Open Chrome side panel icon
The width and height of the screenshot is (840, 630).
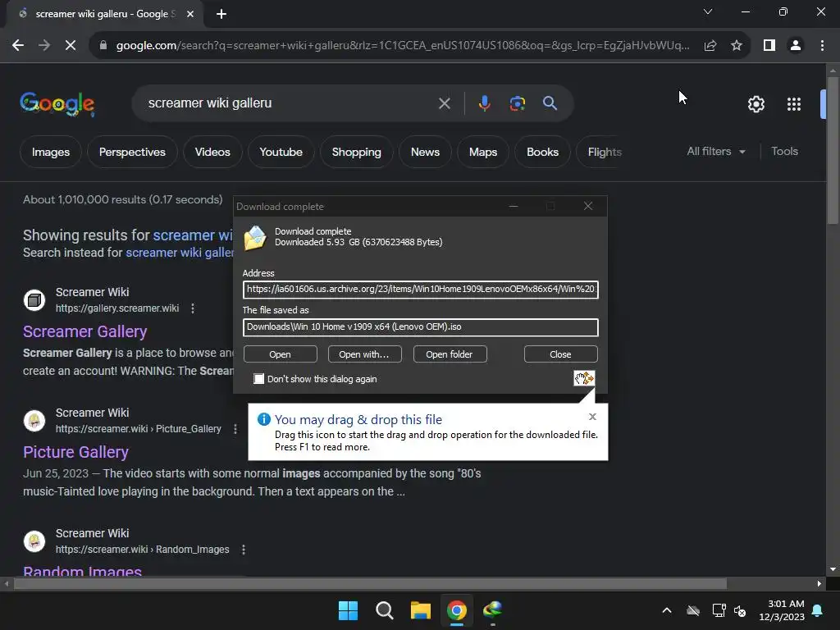[769, 46]
